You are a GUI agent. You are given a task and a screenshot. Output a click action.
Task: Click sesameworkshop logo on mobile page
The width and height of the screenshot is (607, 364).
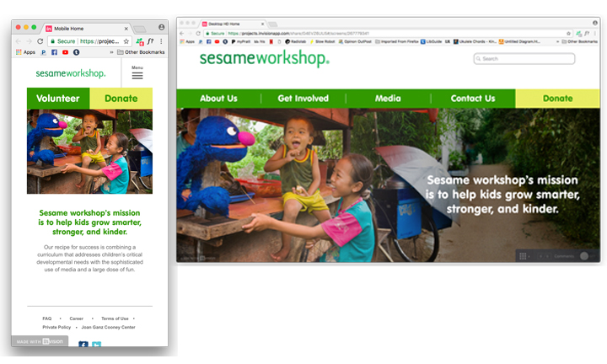click(x=71, y=73)
